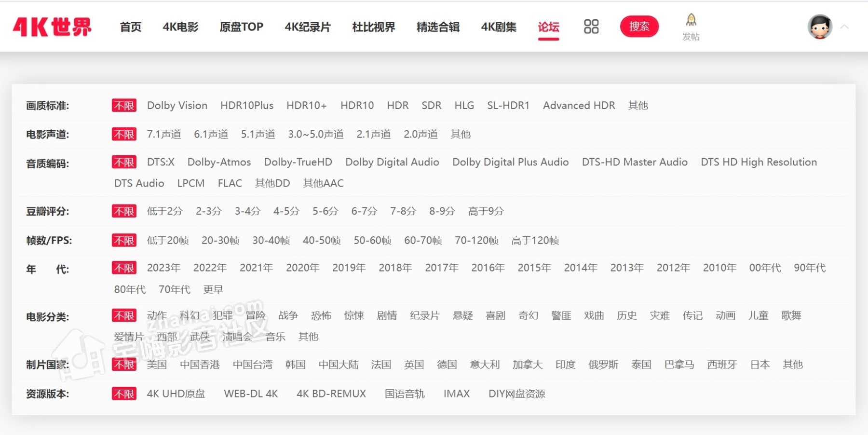Switch to the 论坛 tab
This screenshot has width=868, height=435.
click(548, 28)
